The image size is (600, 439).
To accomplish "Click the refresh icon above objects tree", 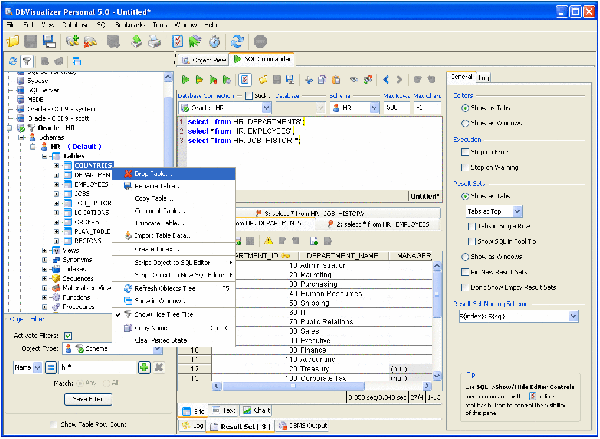I will (12, 62).
